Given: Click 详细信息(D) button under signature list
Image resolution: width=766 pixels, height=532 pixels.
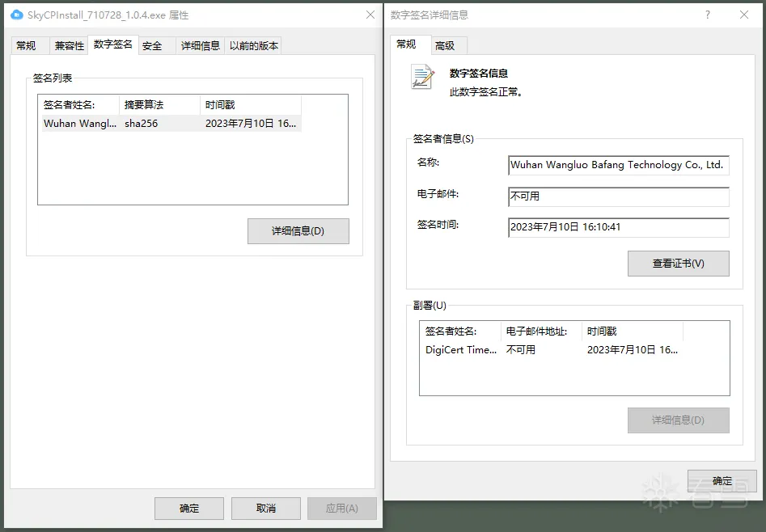Looking at the screenshot, I should [298, 231].
